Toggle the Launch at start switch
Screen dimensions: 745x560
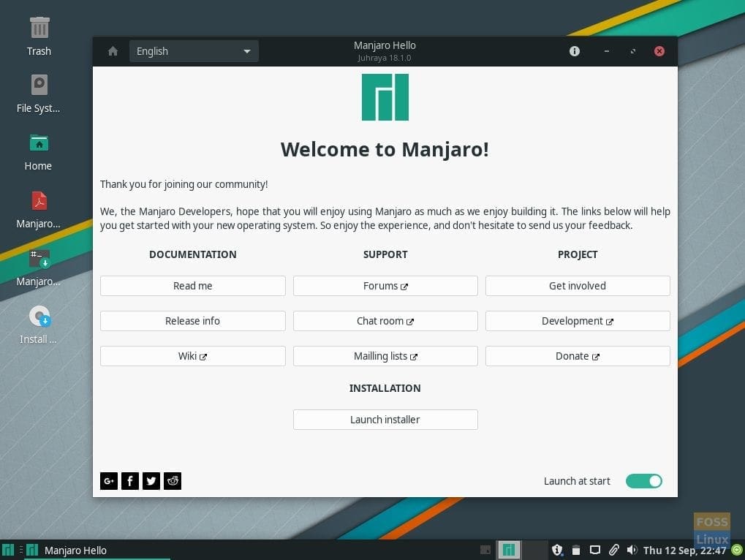point(644,481)
